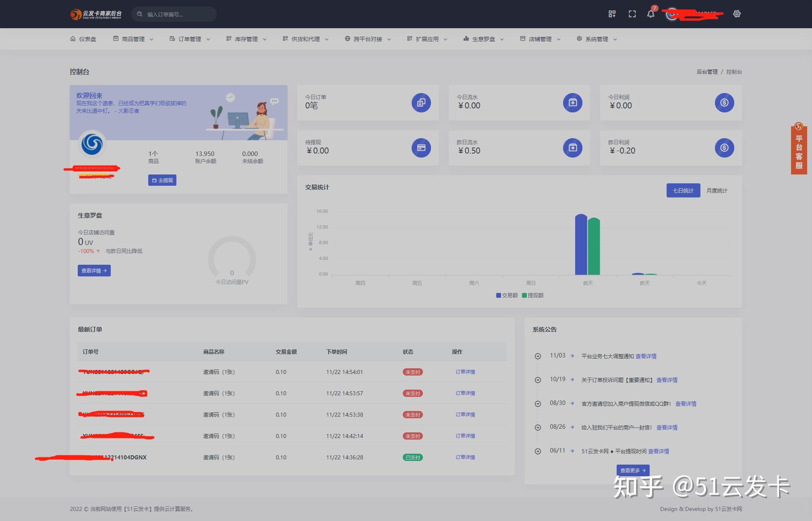The height and width of the screenshot is (521, 812).
Task: Open the apps grid icon in header
Action: point(612,14)
